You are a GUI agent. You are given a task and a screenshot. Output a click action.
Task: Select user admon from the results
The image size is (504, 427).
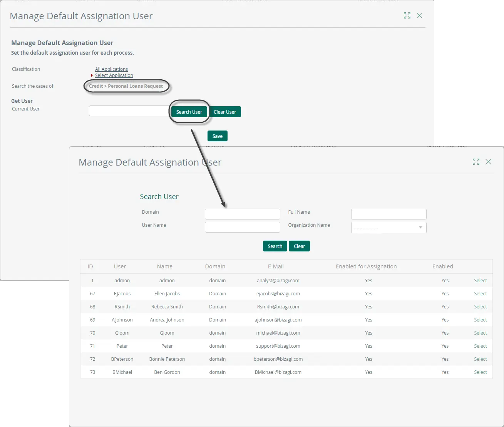pyautogui.click(x=480, y=281)
